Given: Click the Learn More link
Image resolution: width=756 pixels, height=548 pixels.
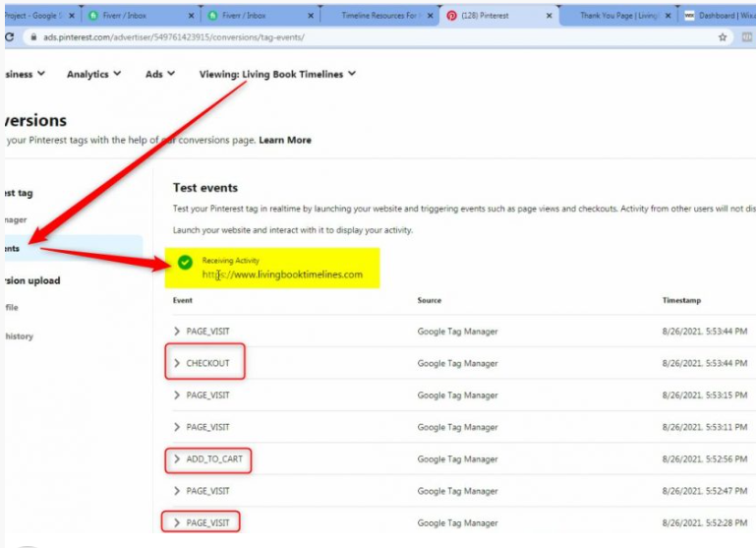Looking at the screenshot, I should [x=285, y=140].
